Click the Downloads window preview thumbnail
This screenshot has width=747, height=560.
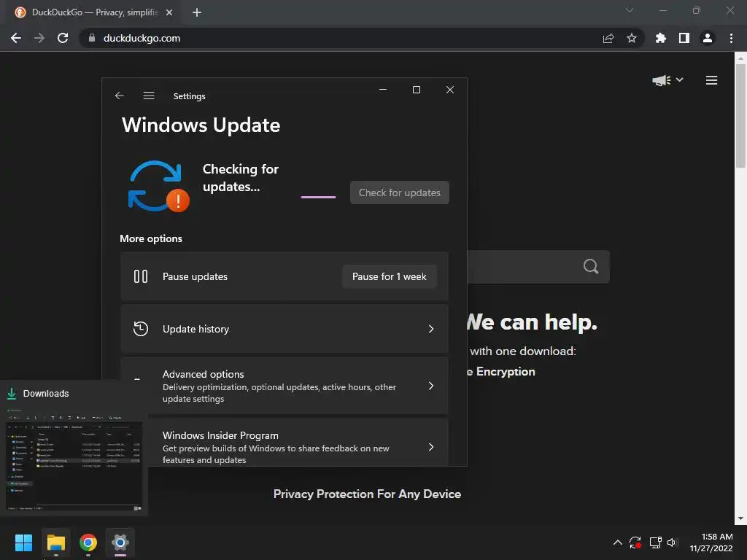pos(74,459)
